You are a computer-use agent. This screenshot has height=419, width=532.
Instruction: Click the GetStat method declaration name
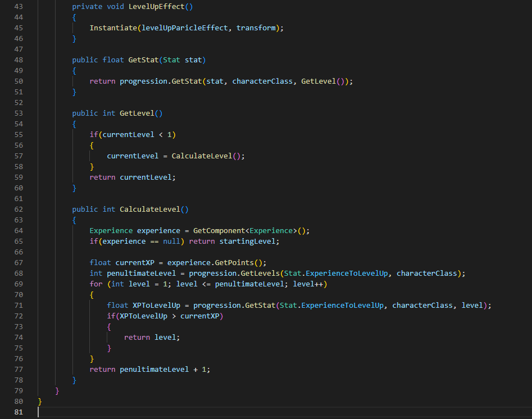coord(143,60)
